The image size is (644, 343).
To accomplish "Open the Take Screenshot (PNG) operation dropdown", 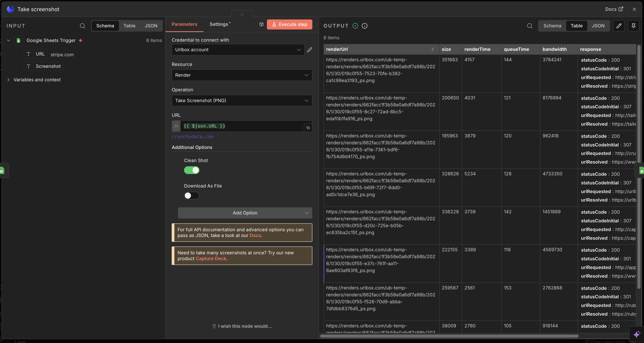I will click(241, 100).
